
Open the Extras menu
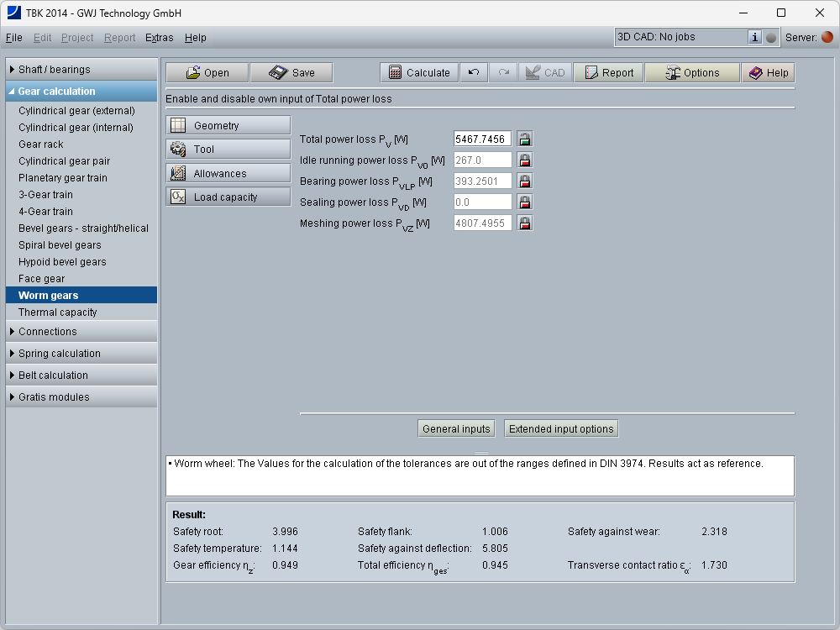pos(159,38)
